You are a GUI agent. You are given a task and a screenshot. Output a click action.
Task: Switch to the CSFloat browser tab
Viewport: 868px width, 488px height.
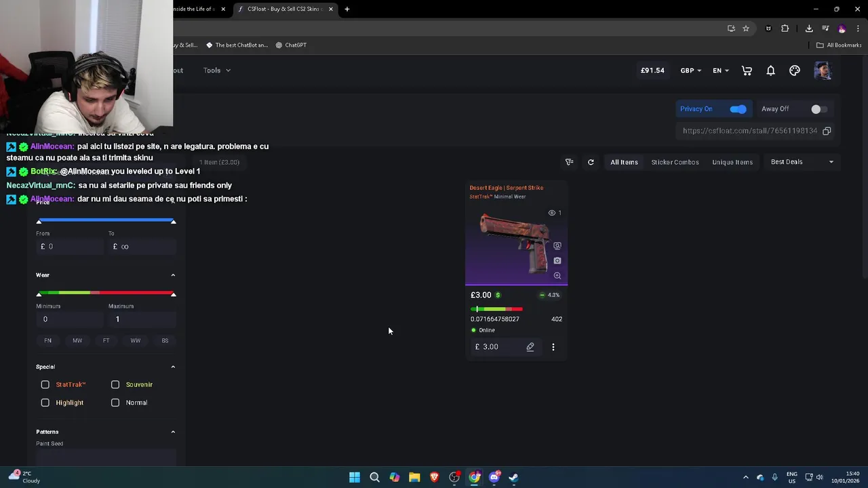(x=285, y=9)
